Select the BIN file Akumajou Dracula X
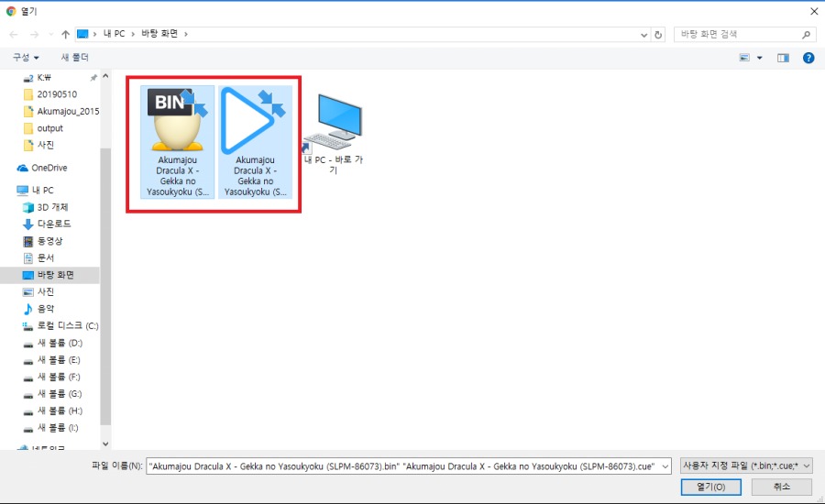Viewport: 825px width, 504px height. (x=177, y=142)
